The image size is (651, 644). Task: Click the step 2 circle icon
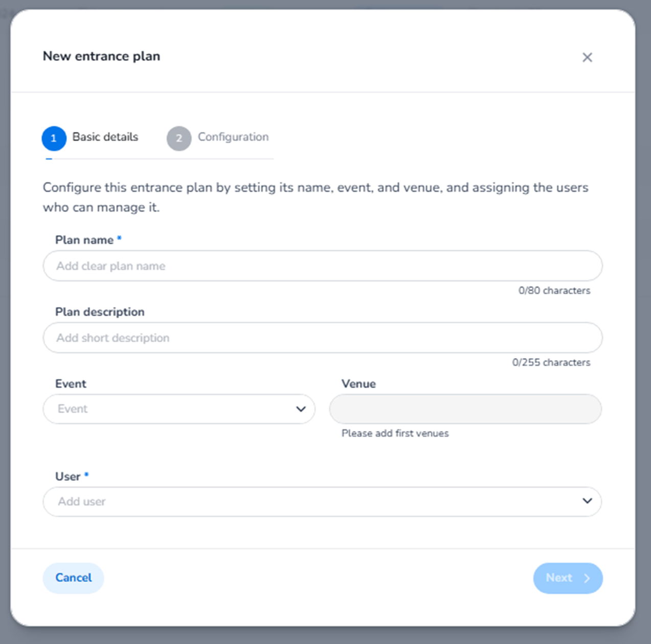(179, 138)
